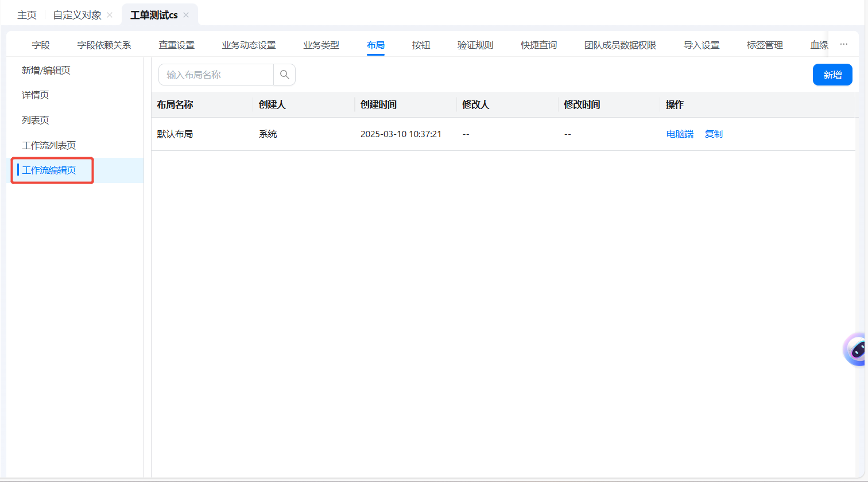
Task: Click the 系统 creator cell
Action: tap(268, 134)
